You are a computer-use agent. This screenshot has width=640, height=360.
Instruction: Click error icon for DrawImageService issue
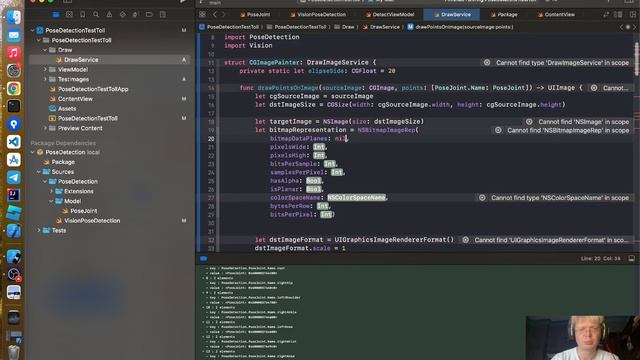point(487,63)
